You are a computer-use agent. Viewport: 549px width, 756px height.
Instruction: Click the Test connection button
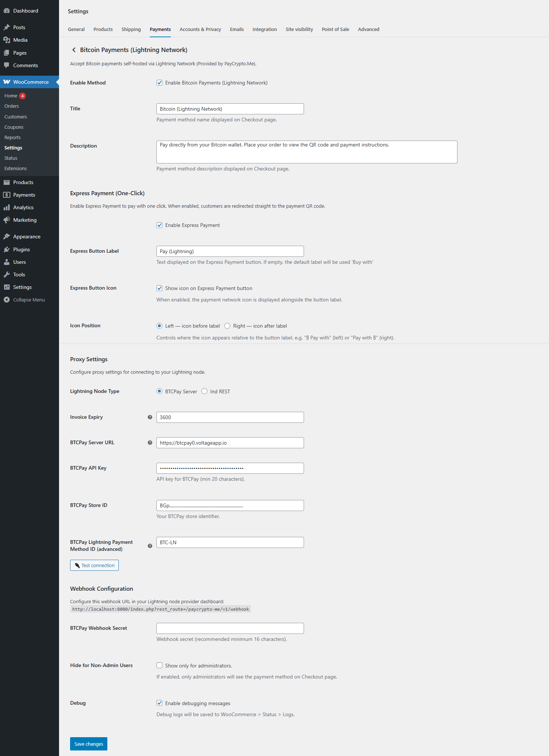click(x=94, y=565)
